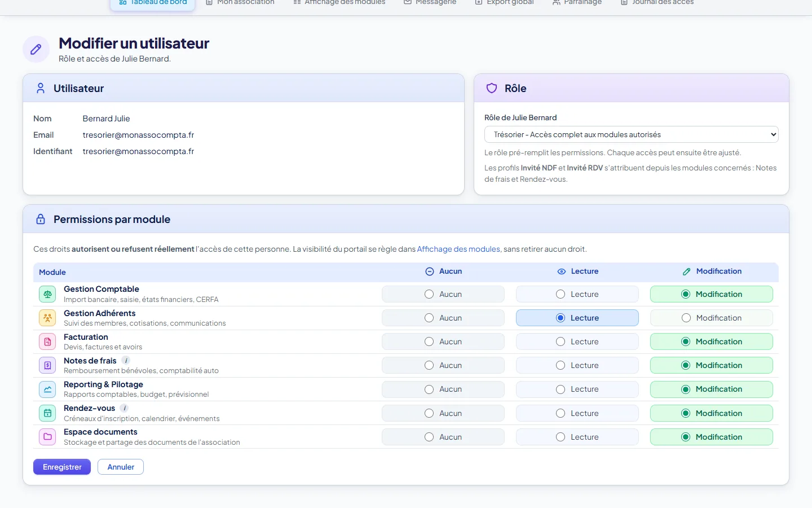Click the pencil icon in Modification column header
Viewport: 812px width, 508px height.
[x=686, y=271]
